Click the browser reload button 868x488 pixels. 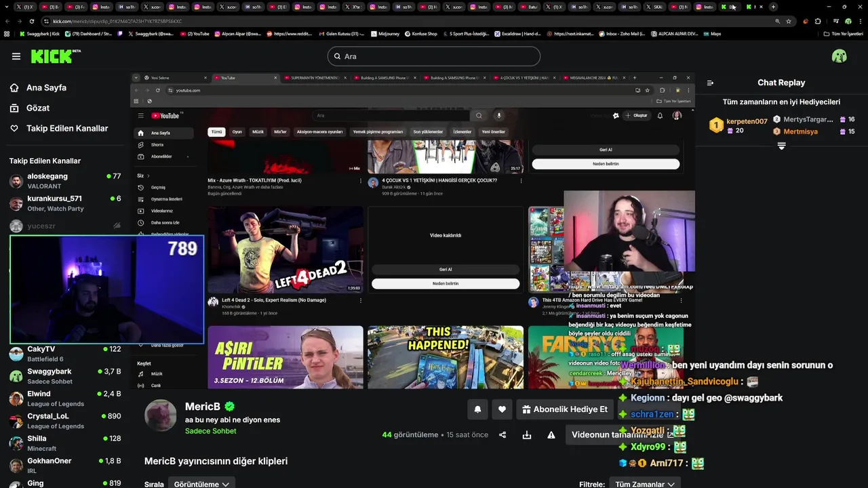[x=31, y=21]
